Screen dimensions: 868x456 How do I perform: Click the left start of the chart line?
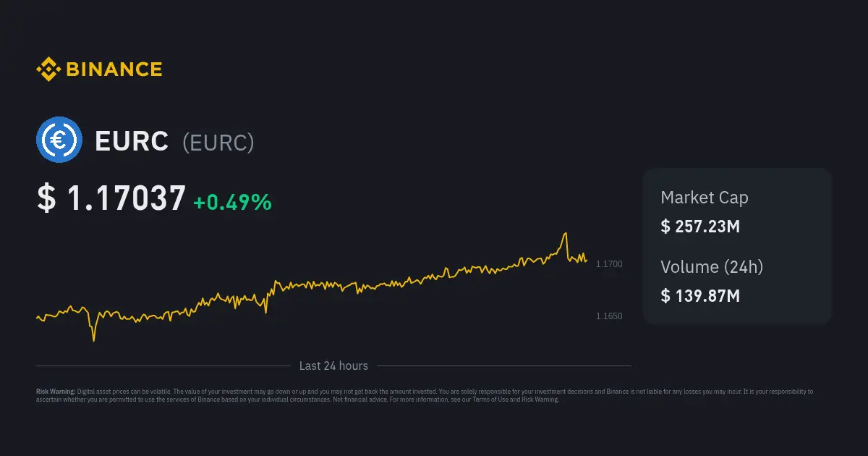pos(37,316)
